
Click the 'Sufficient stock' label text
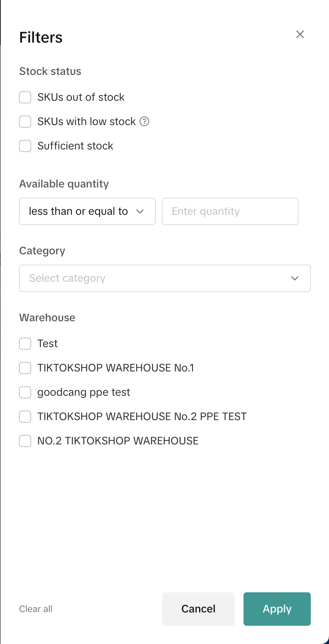[75, 146]
